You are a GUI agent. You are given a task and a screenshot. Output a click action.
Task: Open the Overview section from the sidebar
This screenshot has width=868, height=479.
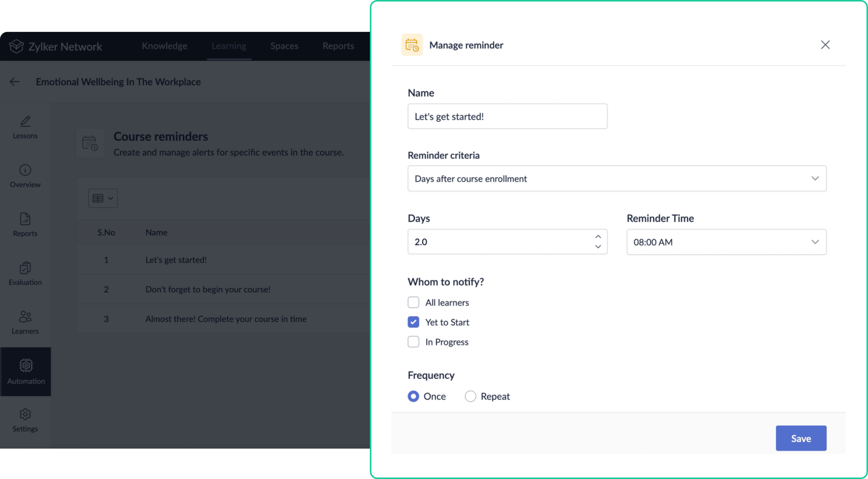pos(25,175)
